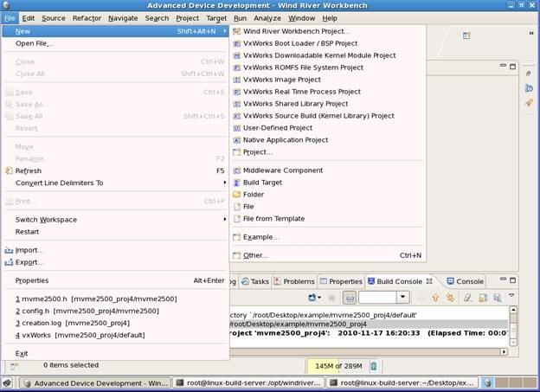Open the Window menu

coord(302,18)
